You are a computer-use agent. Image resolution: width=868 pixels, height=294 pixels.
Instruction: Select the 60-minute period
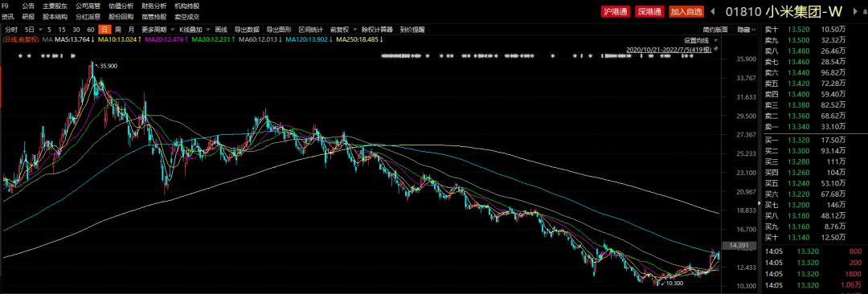point(90,30)
